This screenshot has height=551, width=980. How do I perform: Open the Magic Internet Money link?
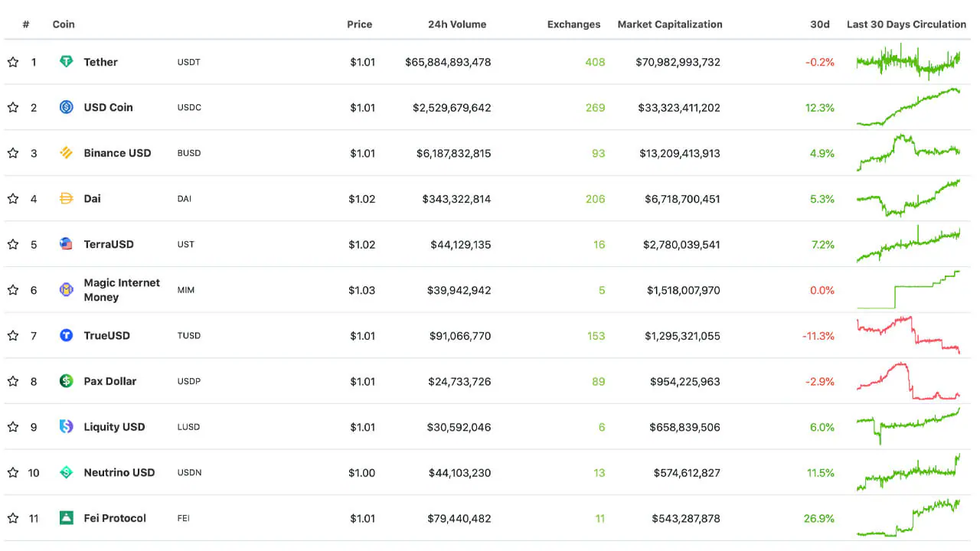[122, 290]
